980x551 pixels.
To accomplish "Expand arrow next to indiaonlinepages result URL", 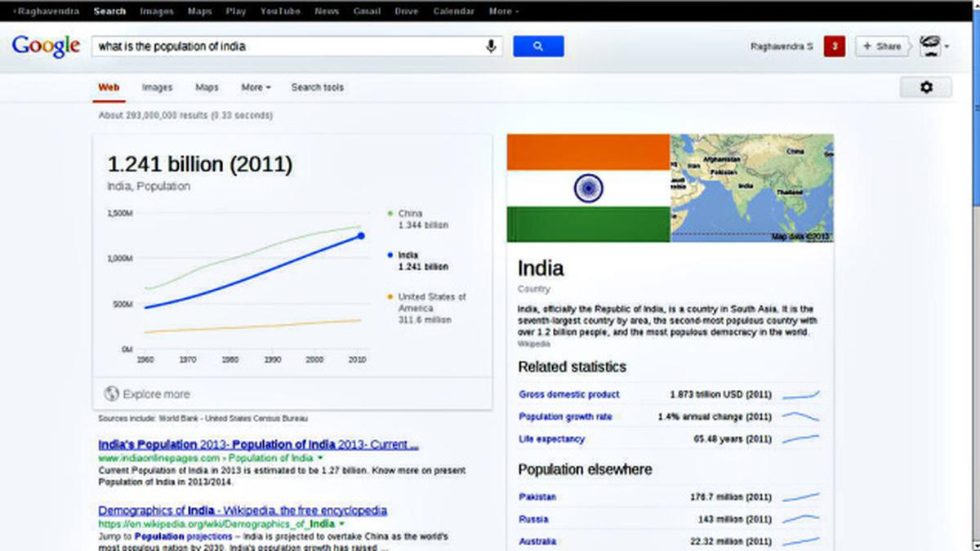I will tap(320, 459).
